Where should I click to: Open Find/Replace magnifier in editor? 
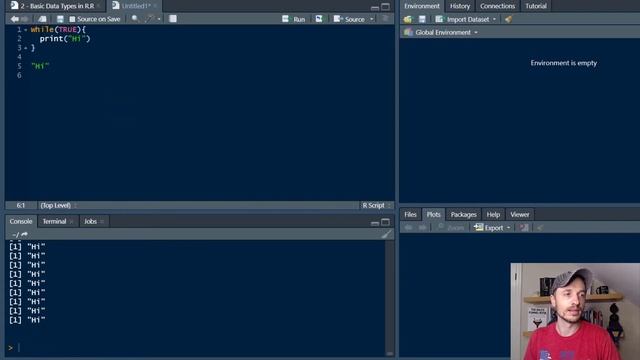click(135, 19)
